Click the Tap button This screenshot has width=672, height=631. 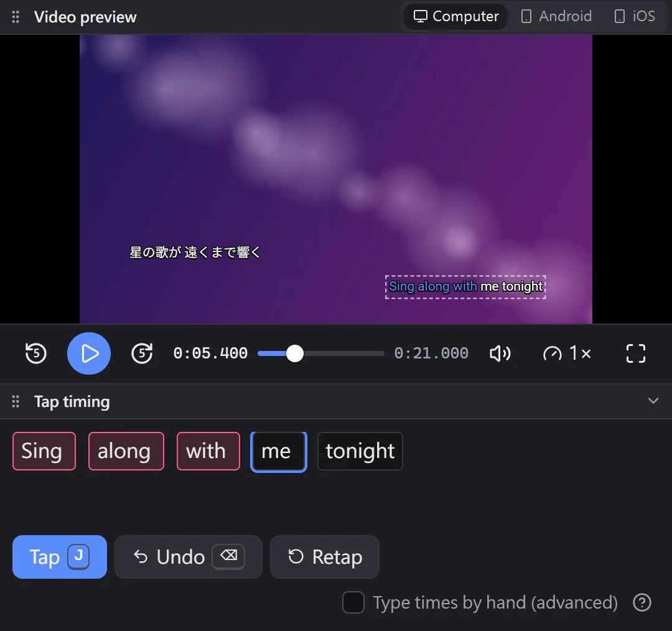click(x=60, y=557)
